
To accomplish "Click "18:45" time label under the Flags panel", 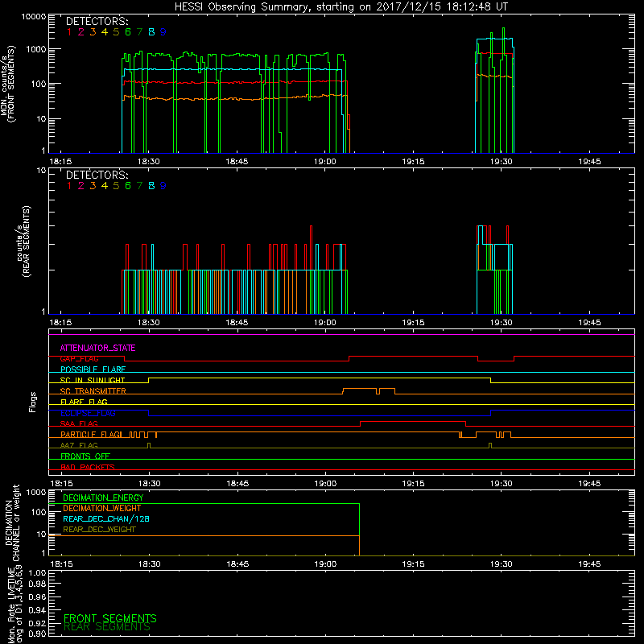I will (237, 484).
